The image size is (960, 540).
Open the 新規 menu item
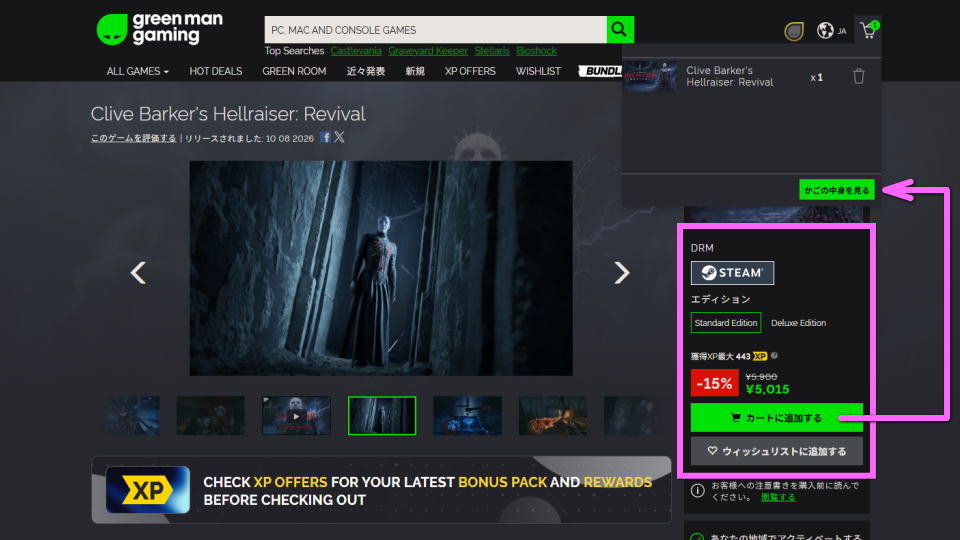pos(414,71)
